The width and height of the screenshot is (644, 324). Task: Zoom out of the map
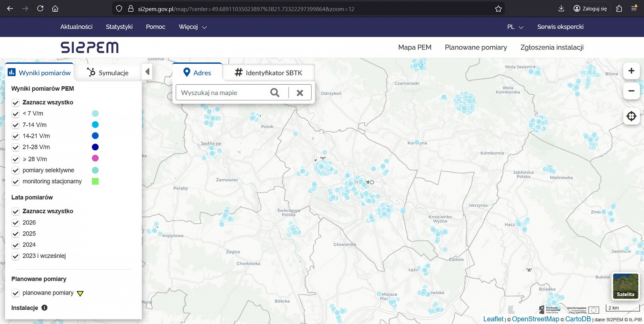click(631, 91)
